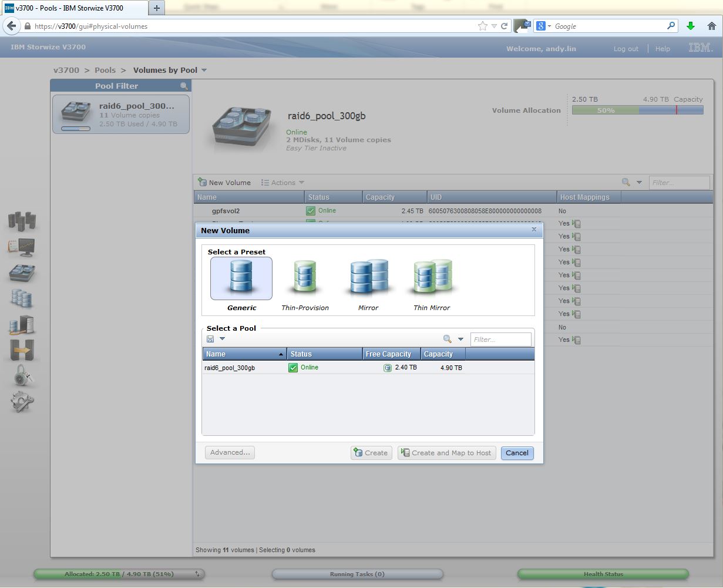
Task: Open the bookmark dropdown arrow in the address bar
Action: 494,26
